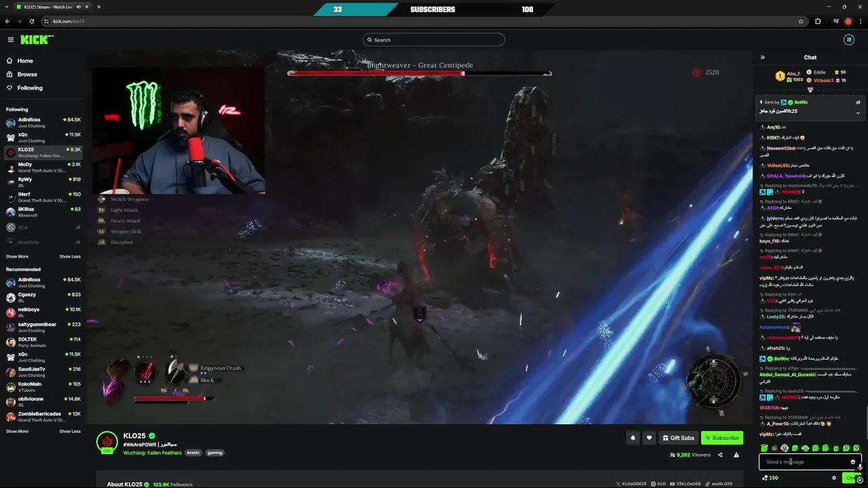Select the Arabic tag
The height and width of the screenshot is (488, 868).
(193, 453)
